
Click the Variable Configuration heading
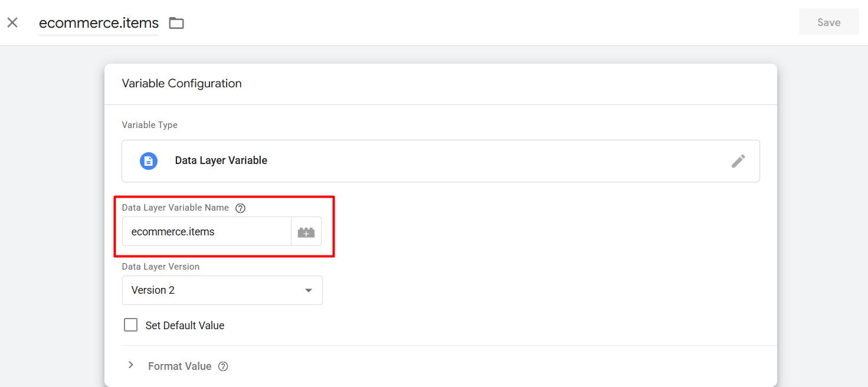click(x=182, y=84)
